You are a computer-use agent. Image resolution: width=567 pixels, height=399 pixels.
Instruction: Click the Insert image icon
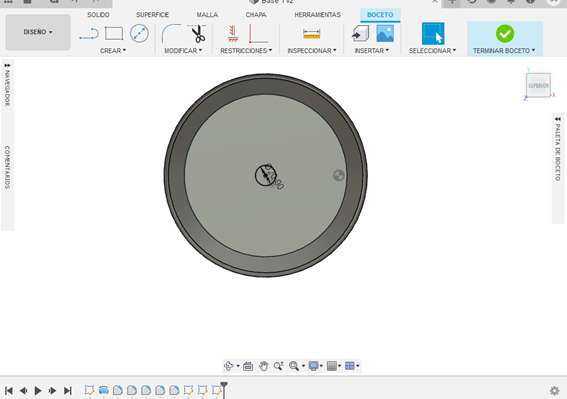(x=385, y=34)
